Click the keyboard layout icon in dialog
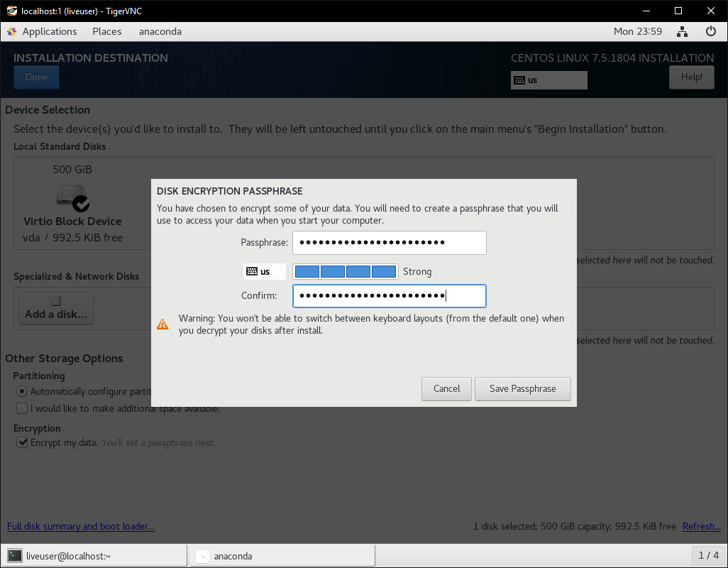The width and height of the screenshot is (728, 568). (x=252, y=271)
